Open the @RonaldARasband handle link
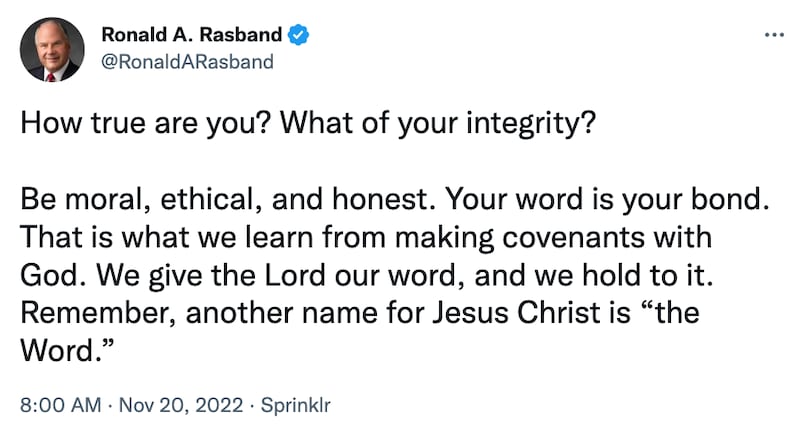Screen dimensions: 800x440 click(186, 63)
